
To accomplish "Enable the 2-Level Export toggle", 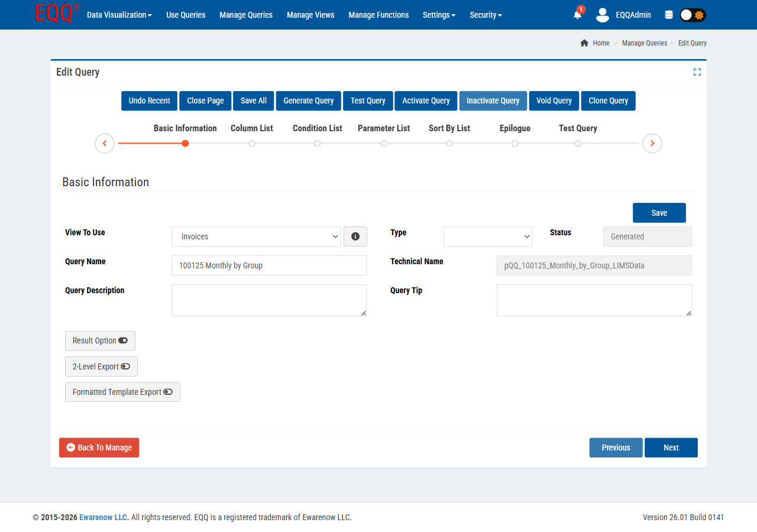I will (x=125, y=366).
